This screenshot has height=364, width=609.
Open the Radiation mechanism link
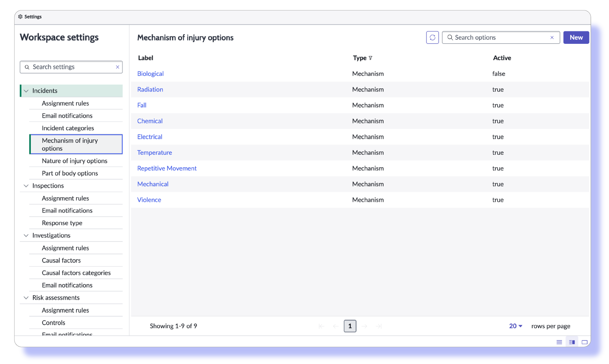point(150,89)
